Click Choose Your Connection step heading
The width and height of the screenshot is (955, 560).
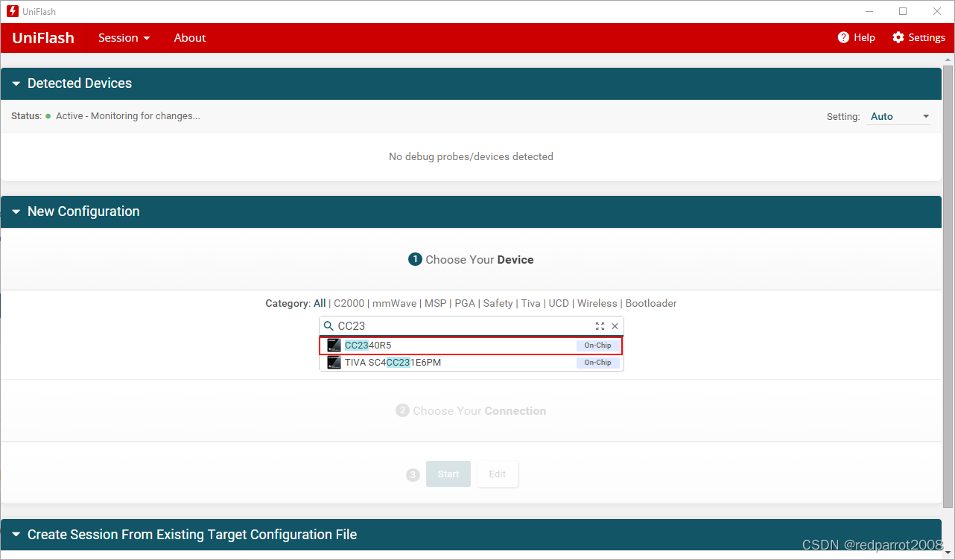coord(471,411)
